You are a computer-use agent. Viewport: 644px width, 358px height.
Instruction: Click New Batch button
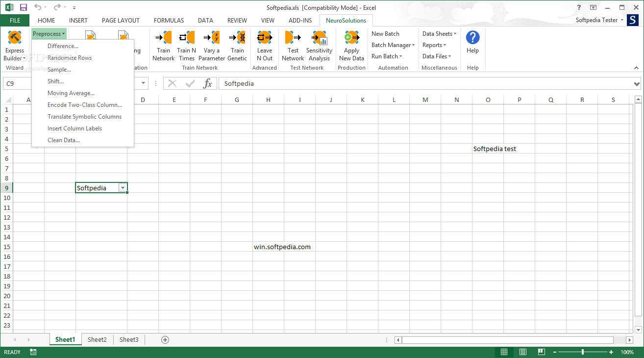point(385,34)
